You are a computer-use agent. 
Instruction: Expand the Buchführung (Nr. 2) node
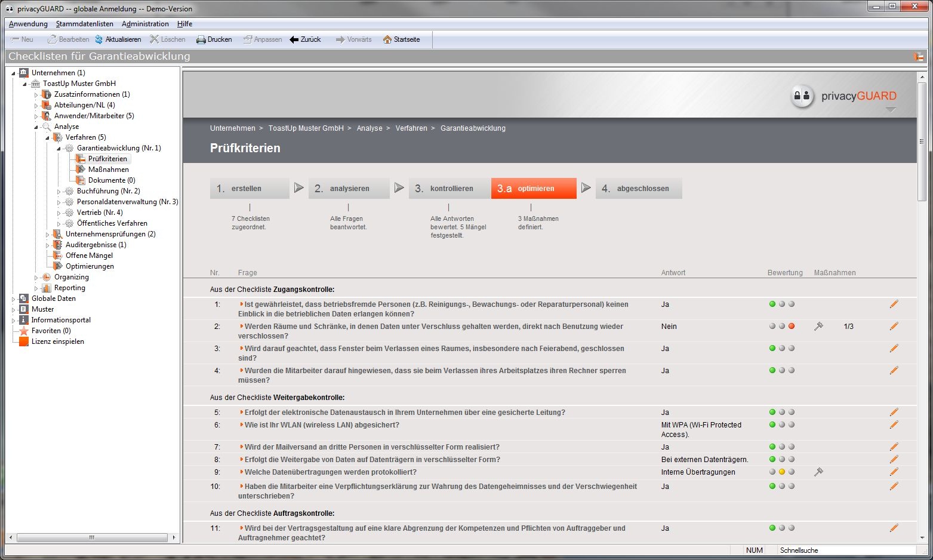coord(58,192)
